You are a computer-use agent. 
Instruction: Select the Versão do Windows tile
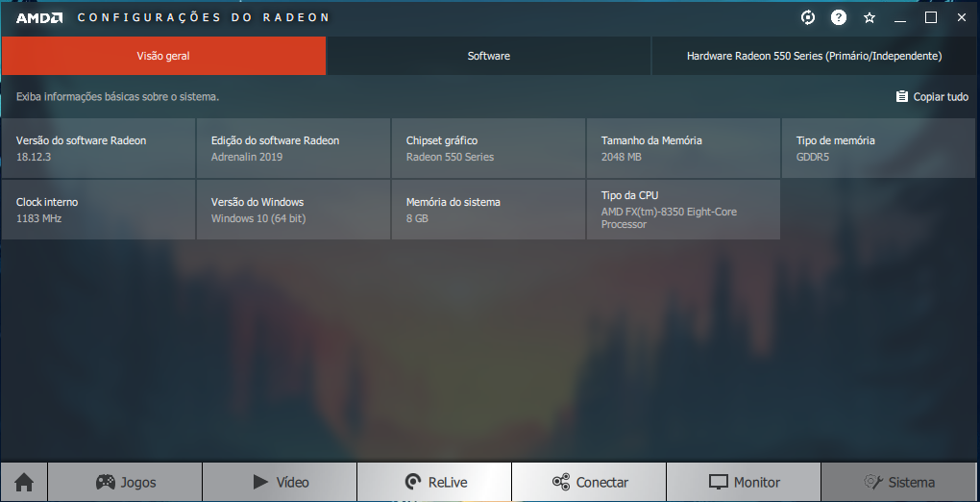pos(293,210)
